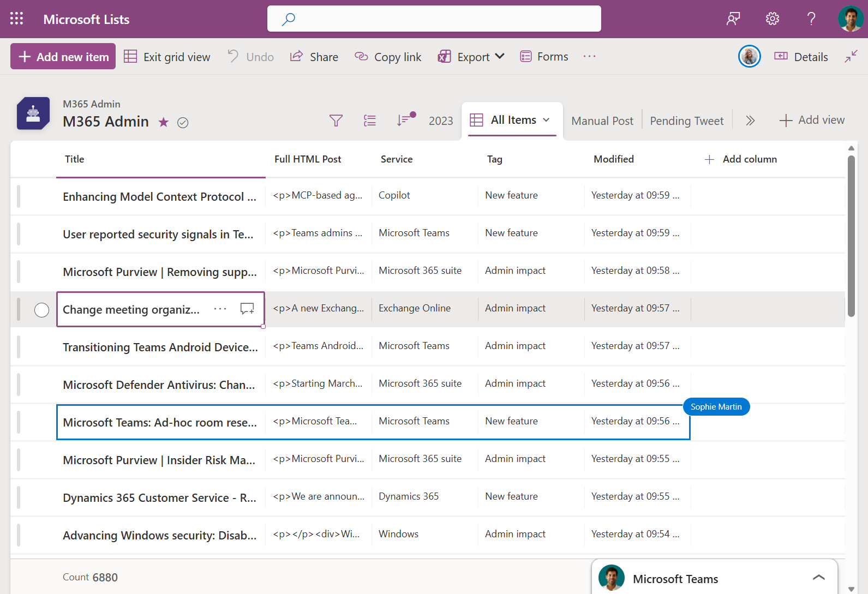Open the Details pane
The height and width of the screenshot is (594, 868).
coord(801,57)
